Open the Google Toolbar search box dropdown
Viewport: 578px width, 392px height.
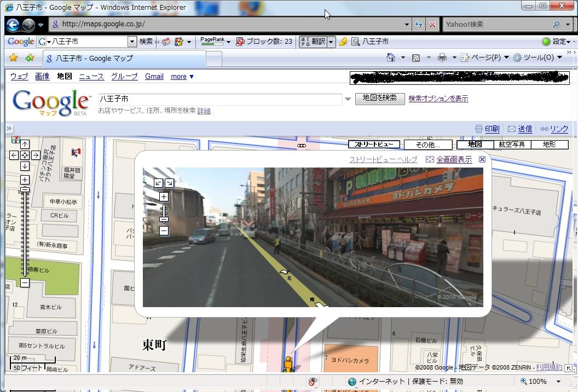point(132,42)
